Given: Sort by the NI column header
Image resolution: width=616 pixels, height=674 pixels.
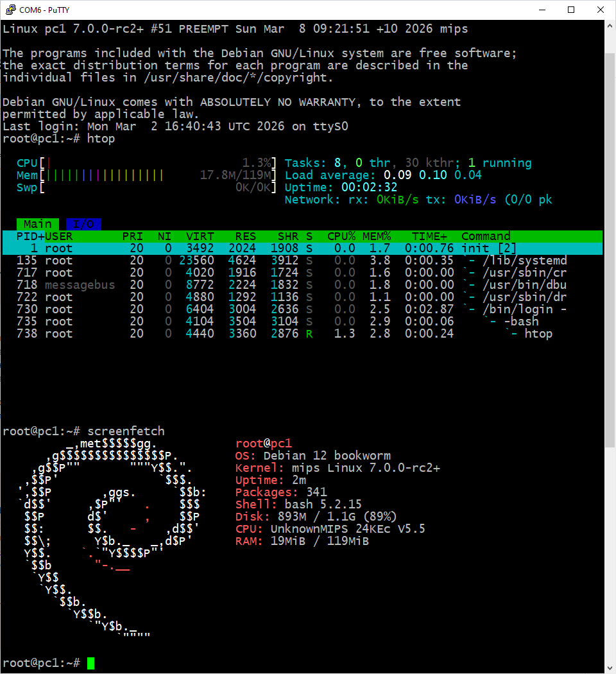Looking at the screenshot, I should (164, 236).
